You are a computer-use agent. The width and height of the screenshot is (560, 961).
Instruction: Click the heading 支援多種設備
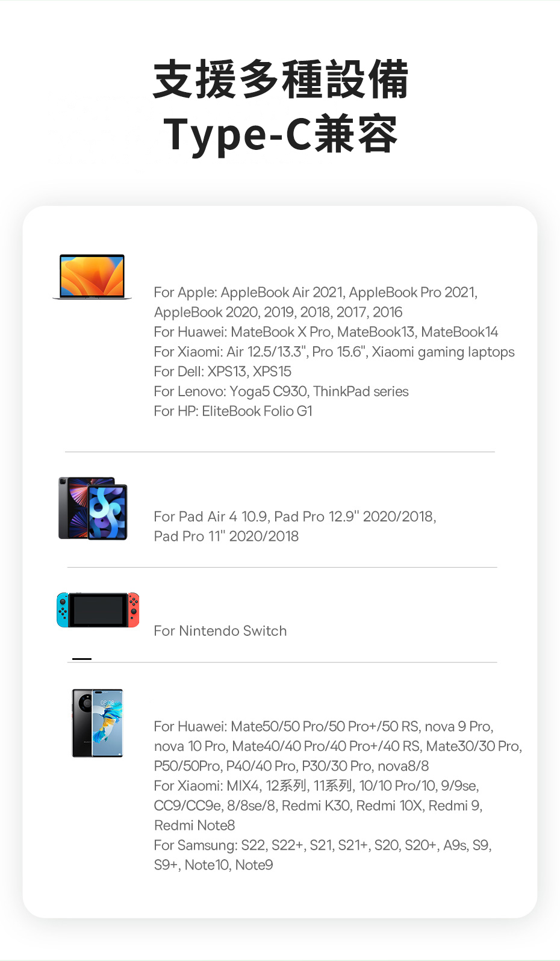(281, 79)
